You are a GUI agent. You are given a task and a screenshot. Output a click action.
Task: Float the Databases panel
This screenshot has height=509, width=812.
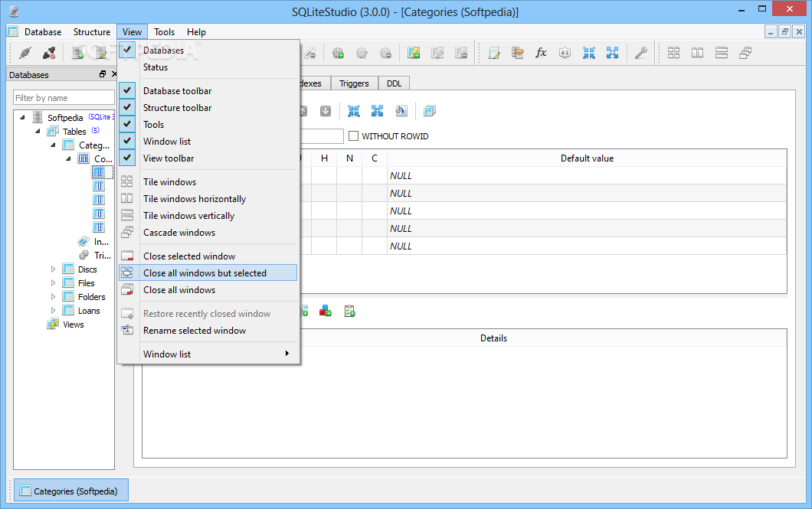coord(103,74)
